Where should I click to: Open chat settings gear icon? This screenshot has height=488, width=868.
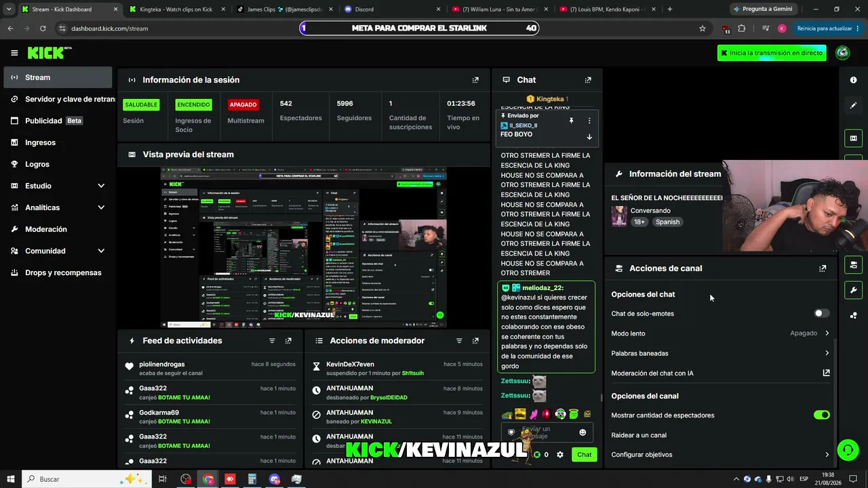tap(560, 455)
